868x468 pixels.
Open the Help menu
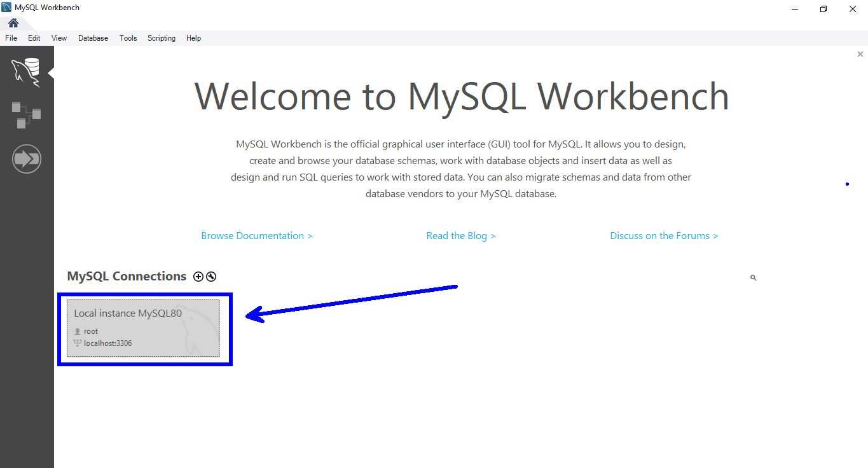(193, 38)
